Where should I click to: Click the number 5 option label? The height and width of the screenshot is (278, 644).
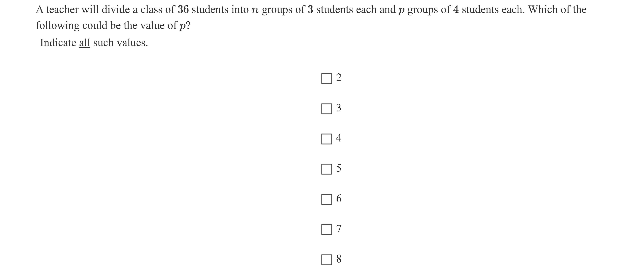point(339,168)
